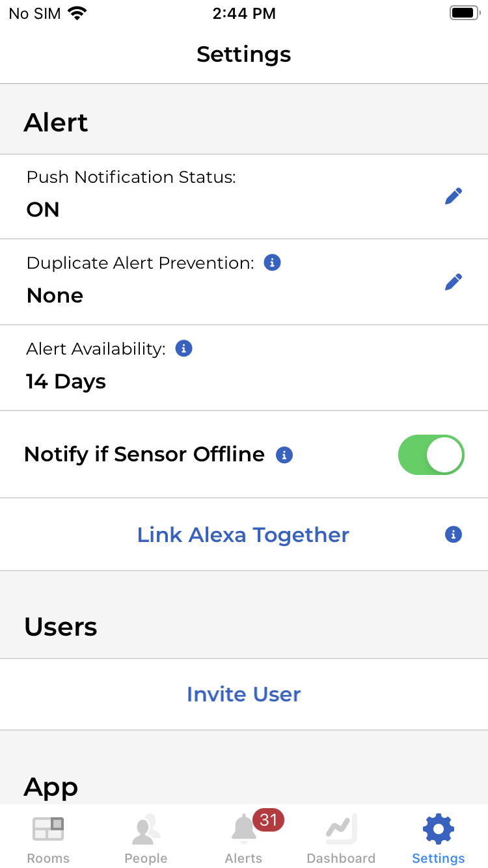Open info for Alert Availability
The width and height of the screenshot is (488, 868).
(x=184, y=349)
